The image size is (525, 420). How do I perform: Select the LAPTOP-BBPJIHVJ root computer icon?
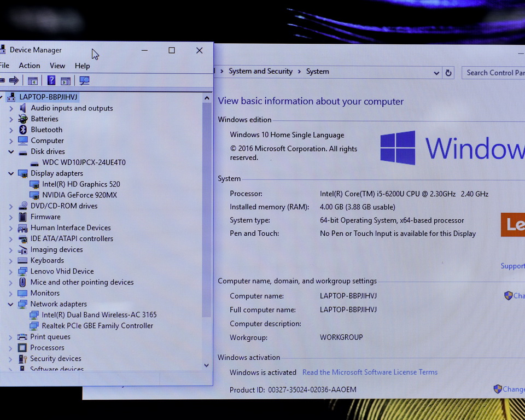(11, 97)
